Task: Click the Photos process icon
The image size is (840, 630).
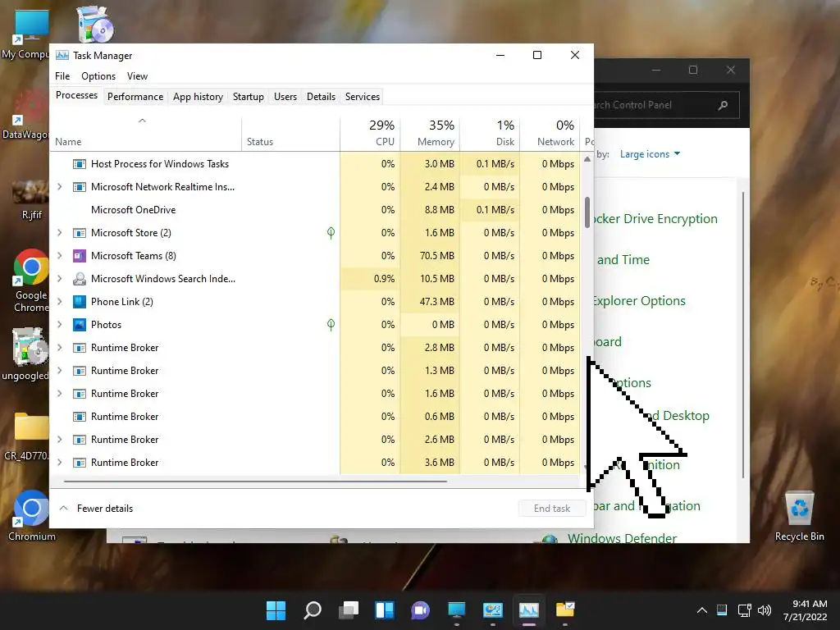Action: tap(80, 325)
